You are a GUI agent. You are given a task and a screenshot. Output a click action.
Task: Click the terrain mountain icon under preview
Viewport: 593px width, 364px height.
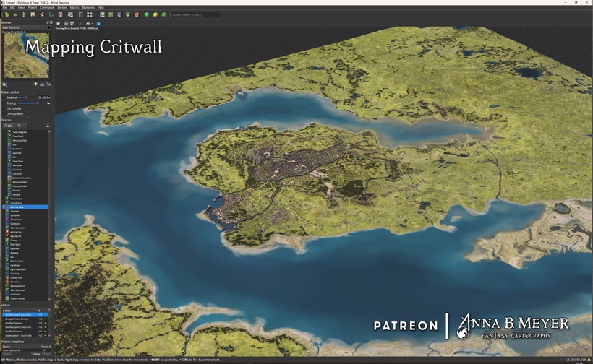(42, 84)
